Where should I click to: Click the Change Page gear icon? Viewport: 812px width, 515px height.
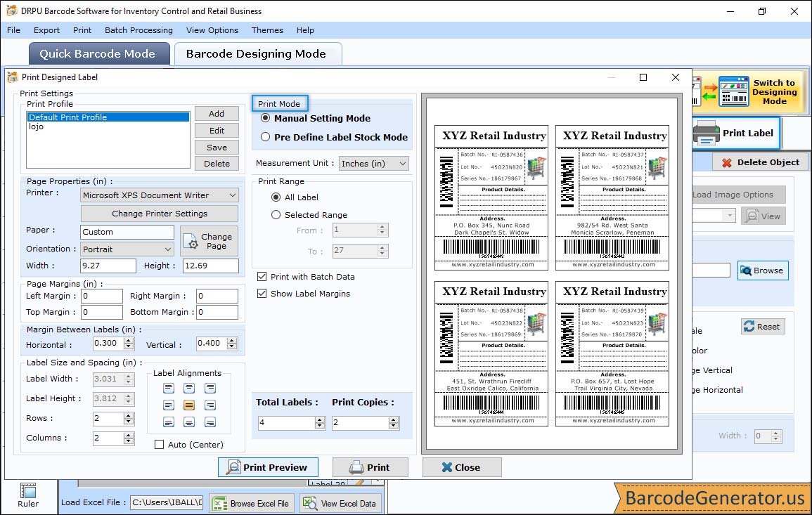point(191,241)
